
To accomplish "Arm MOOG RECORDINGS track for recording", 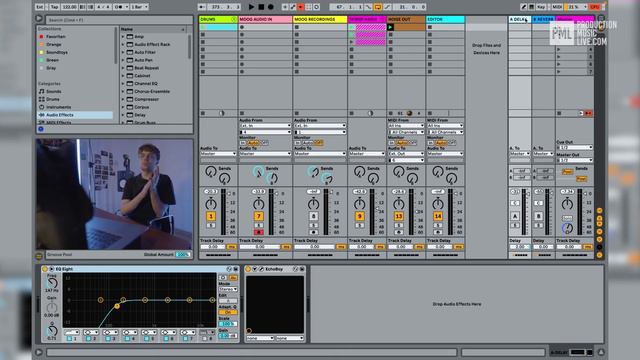I will tap(313, 232).
